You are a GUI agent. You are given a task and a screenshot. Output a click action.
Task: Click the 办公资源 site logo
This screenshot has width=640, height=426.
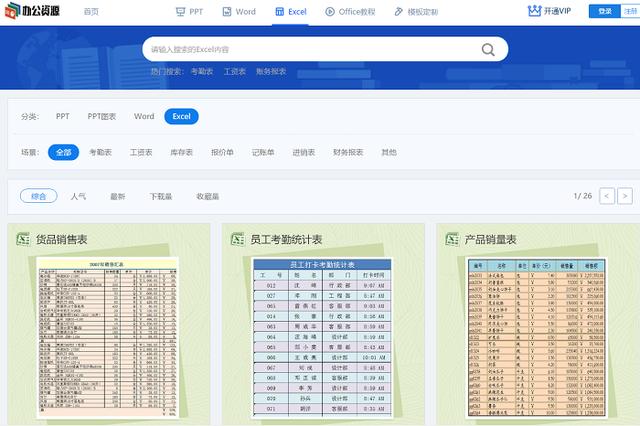tap(32, 11)
